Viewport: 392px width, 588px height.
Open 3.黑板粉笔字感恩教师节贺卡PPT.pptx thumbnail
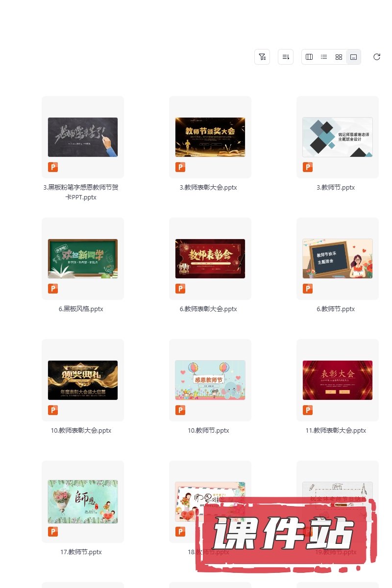tap(83, 137)
